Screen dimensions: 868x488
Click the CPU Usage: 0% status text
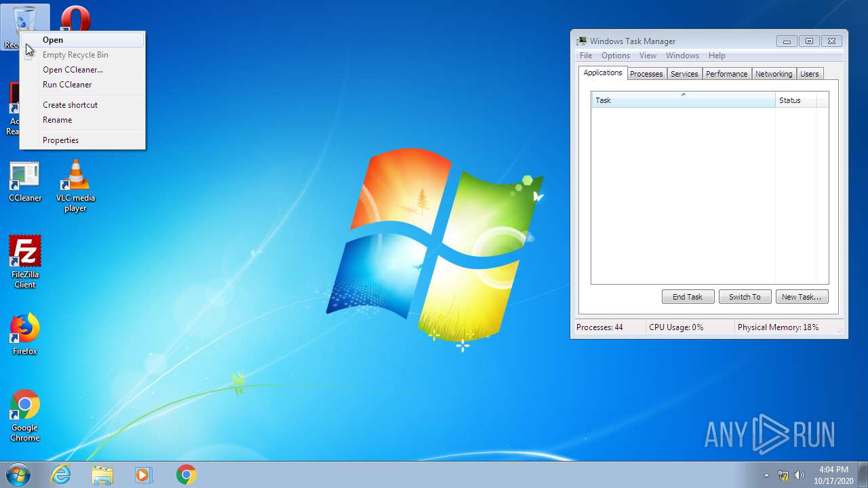[676, 327]
